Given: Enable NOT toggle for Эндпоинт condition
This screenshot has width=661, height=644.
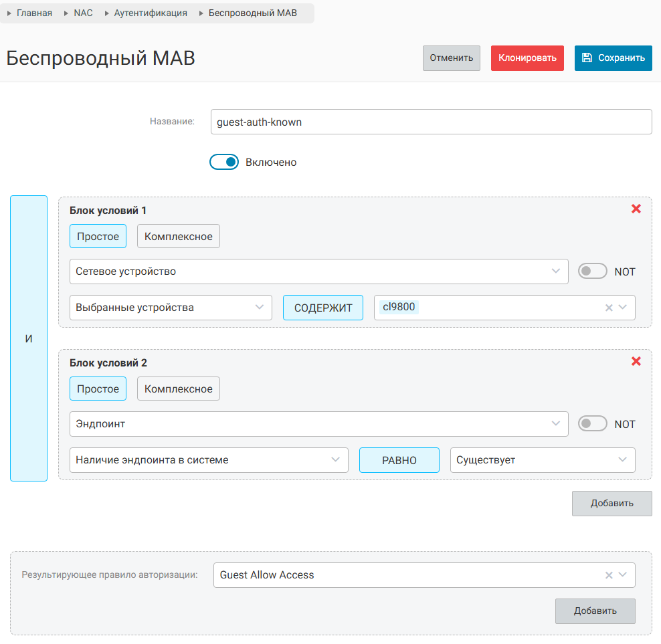Looking at the screenshot, I should point(592,424).
